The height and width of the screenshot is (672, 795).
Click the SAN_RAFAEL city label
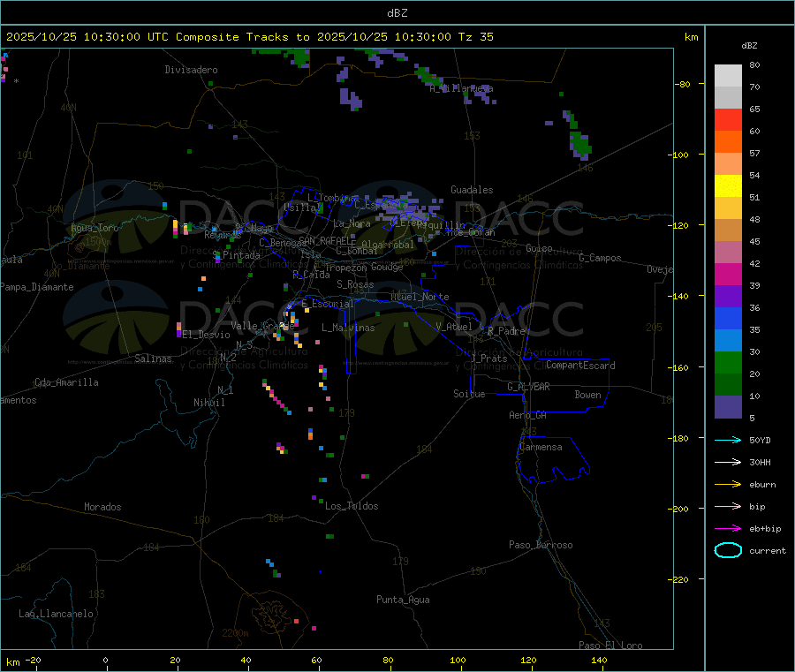[x=326, y=241]
